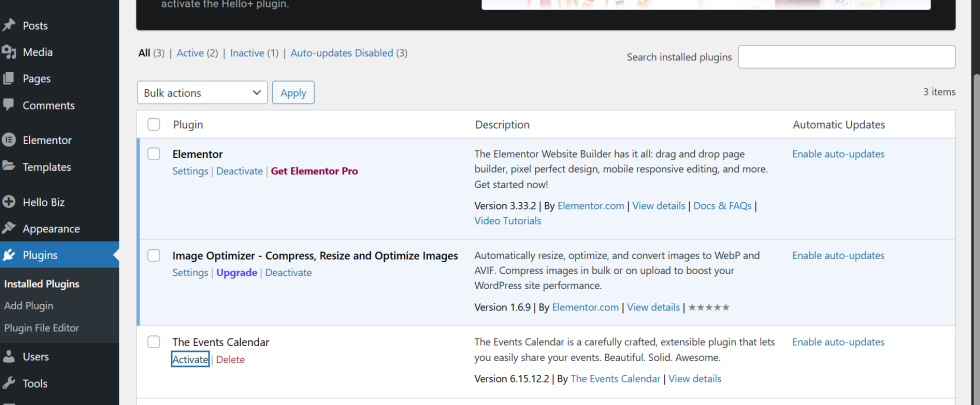Click the Hello Biz plus icon
Image resolution: width=980 pixels, height=405 pixels.
9,202
